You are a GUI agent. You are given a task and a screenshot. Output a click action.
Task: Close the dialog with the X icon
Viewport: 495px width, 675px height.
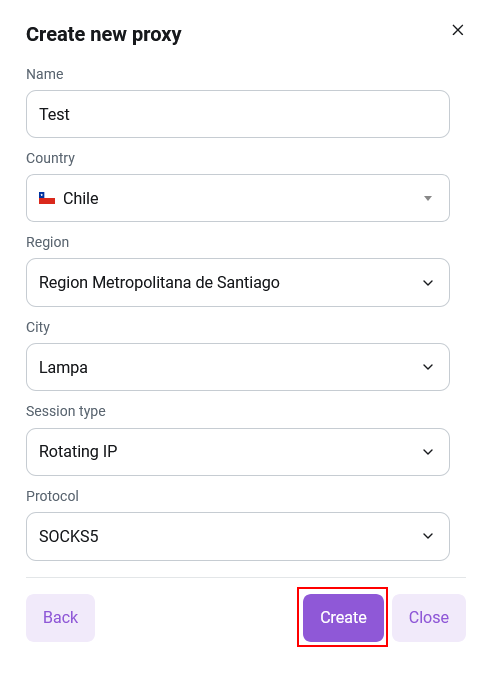(x=458, y=30)
